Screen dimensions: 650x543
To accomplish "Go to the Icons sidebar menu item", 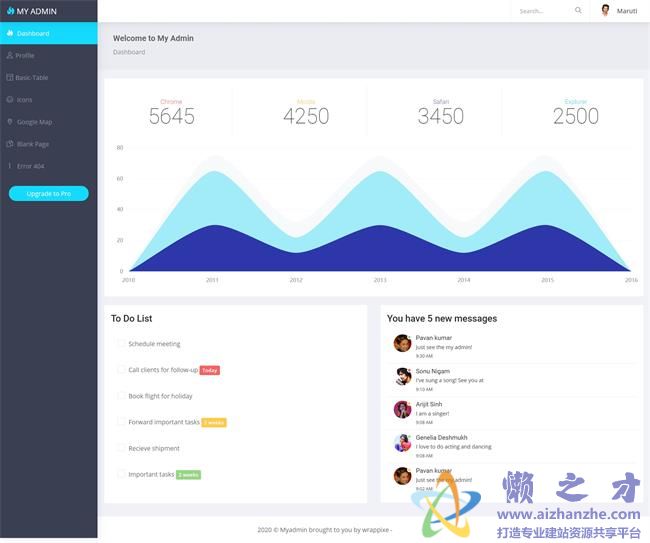I will 25,100.
